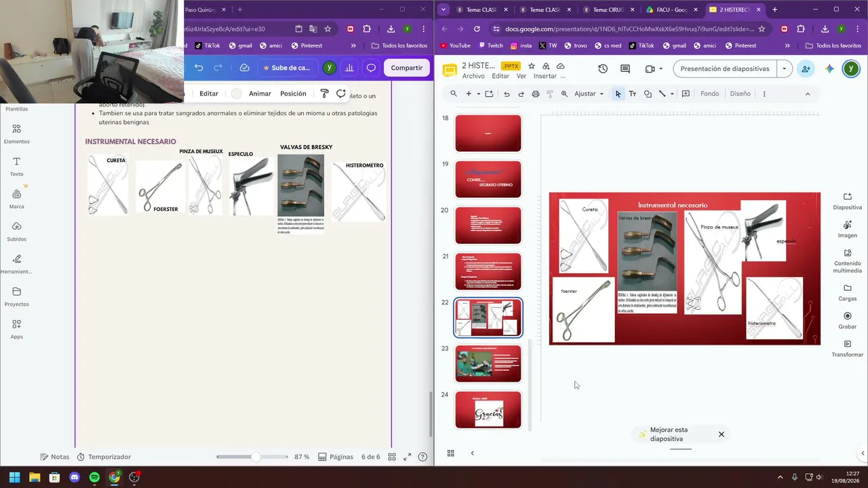Open Canva background color swatch circle

click(236, 94)
